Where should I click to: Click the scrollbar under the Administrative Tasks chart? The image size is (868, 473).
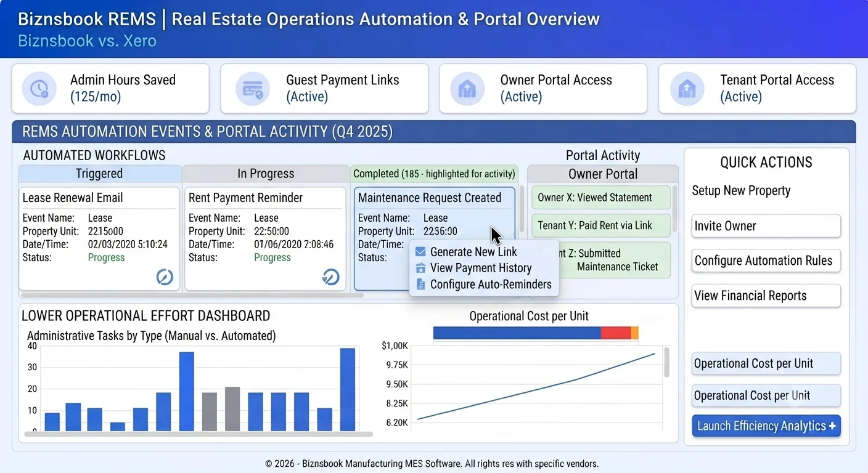[199, 434]
